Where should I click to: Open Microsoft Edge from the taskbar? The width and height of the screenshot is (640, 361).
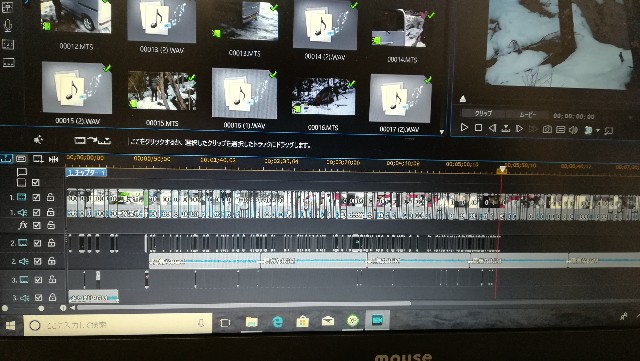[278, 322]
